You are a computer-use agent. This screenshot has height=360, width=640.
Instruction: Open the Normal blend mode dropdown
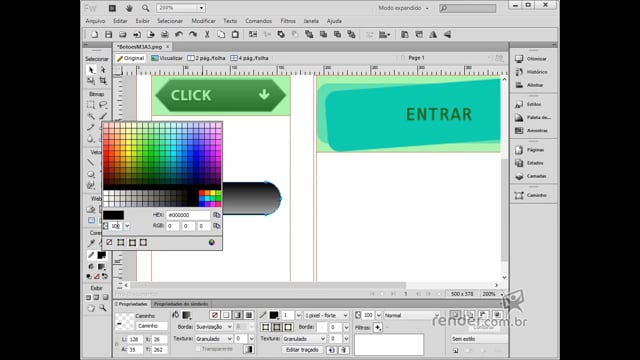pos(411,315)
